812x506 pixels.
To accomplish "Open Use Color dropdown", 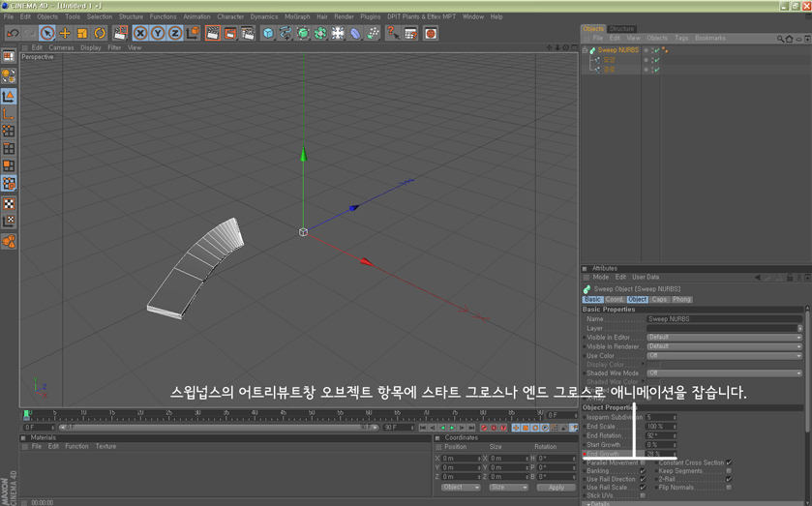I will [x=725, y=356].
